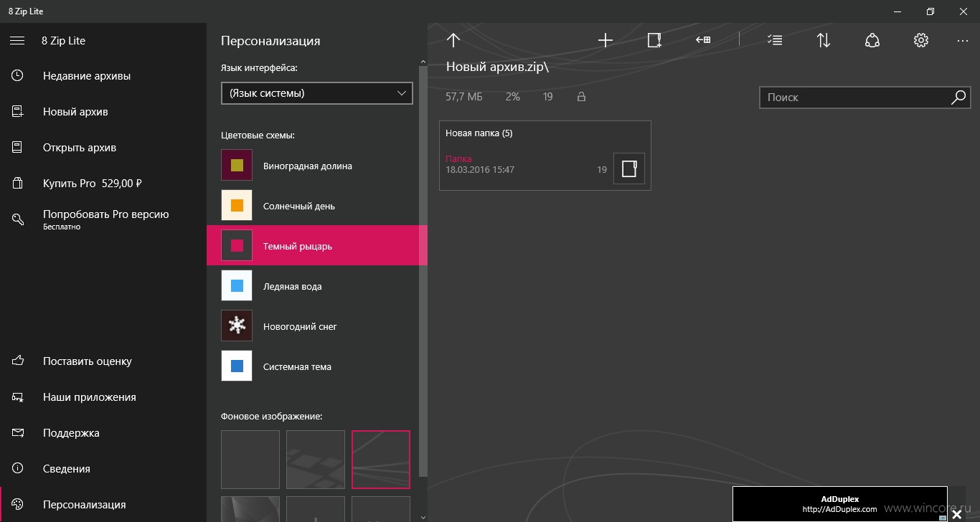
Task: Open Поставить оценку item
Action: (x=103, y=361)
